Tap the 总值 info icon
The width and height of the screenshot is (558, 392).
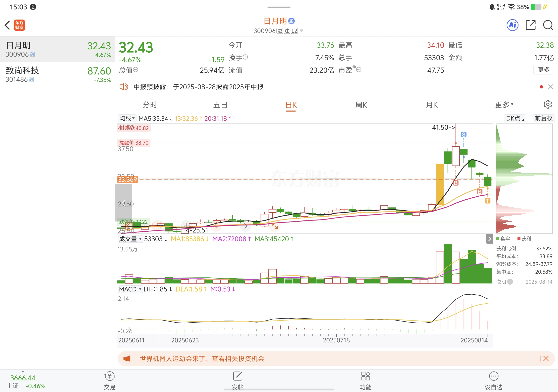(136, 70)
